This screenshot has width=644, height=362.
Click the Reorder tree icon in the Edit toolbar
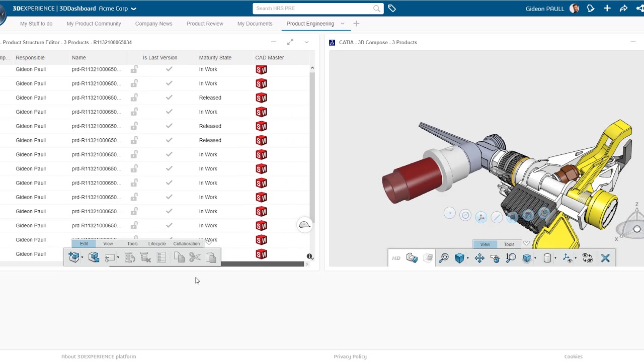[130, 257]
